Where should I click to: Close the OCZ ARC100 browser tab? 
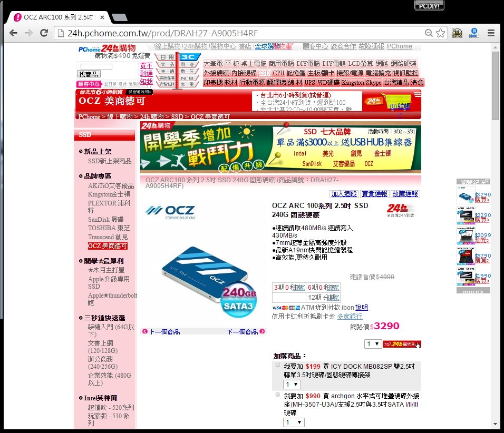pyautogui.click(x=102, y=17)
